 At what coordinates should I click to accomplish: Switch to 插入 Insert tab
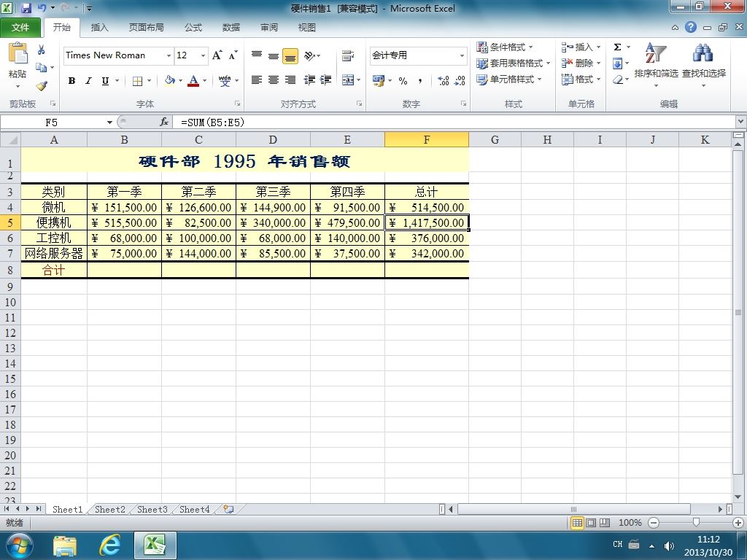[99, 28]
